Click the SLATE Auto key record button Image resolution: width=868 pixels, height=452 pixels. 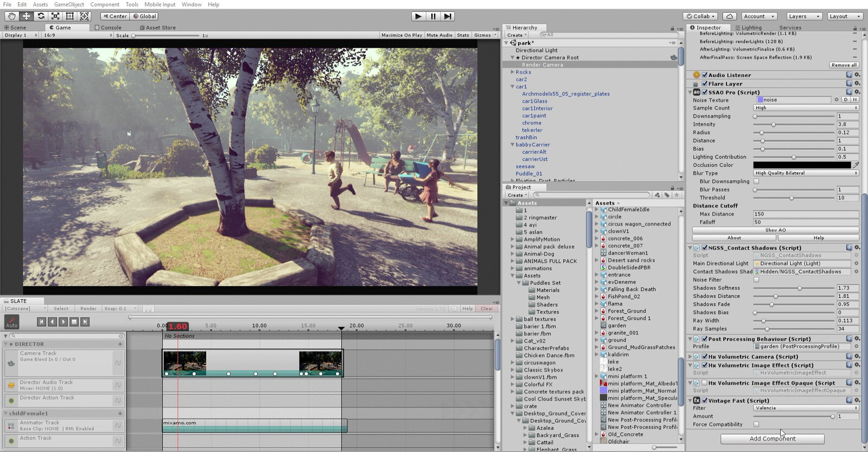11,322
